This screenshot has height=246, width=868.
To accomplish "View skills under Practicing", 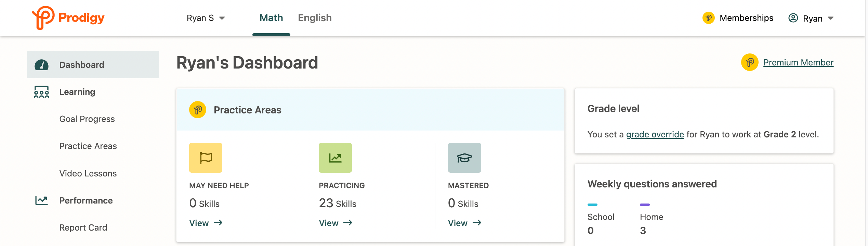I will (x=336, y=223).
